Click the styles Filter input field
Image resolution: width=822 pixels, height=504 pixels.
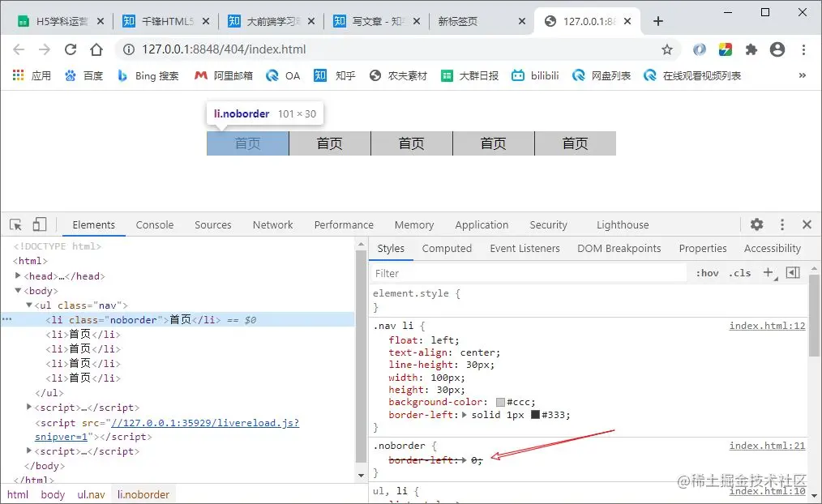click(x=529, y=273)
